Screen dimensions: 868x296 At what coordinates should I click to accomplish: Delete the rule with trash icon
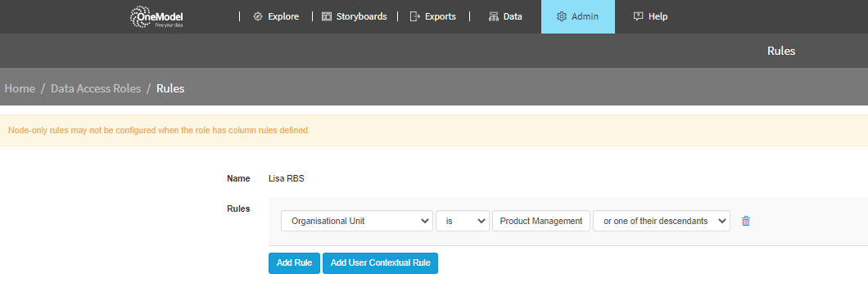pos(746,221)
